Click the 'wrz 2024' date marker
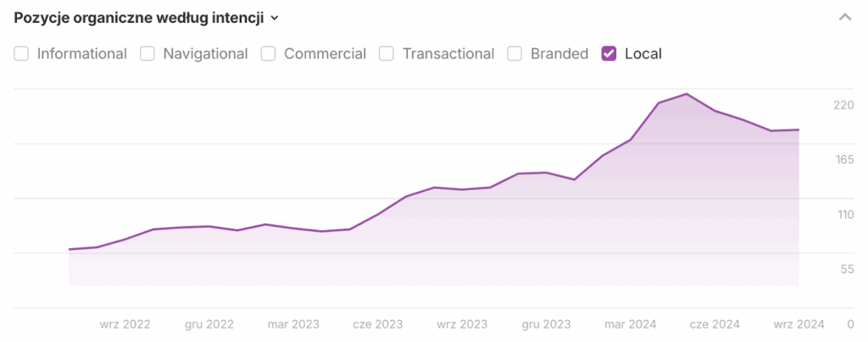 798,324
